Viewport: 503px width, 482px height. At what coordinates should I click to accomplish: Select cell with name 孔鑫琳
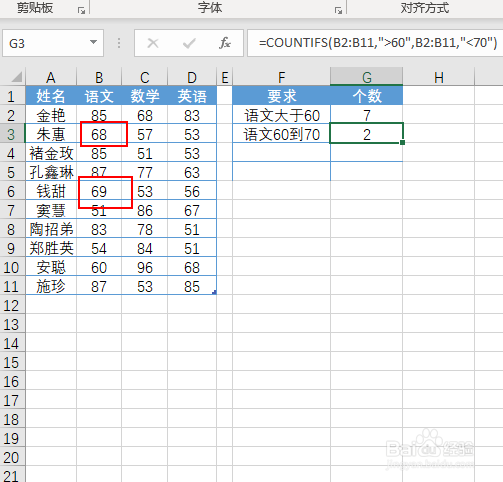51,172
